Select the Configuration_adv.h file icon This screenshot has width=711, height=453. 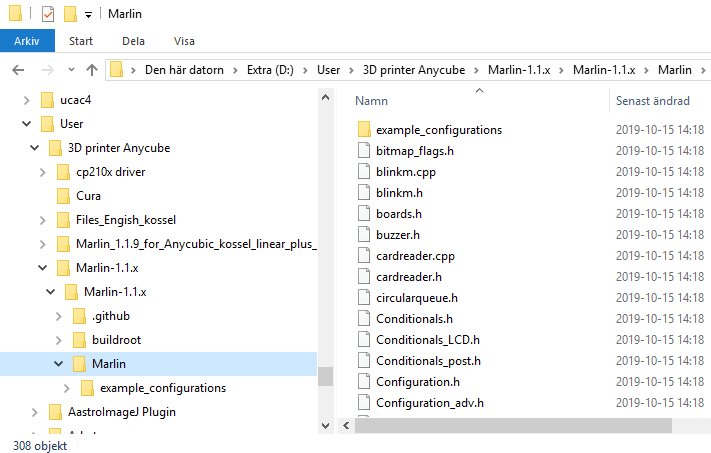point(364,402)
